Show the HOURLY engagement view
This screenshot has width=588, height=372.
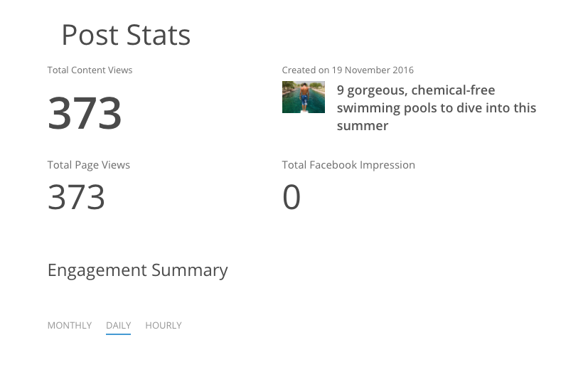tap(164, 326)
